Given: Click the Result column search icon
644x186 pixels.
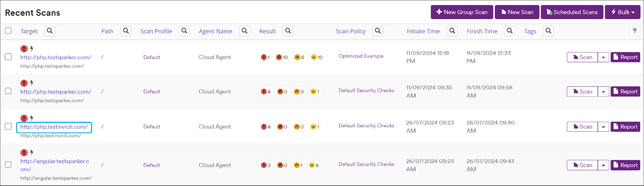Looking at the screenshot, I should click(288, 31).
